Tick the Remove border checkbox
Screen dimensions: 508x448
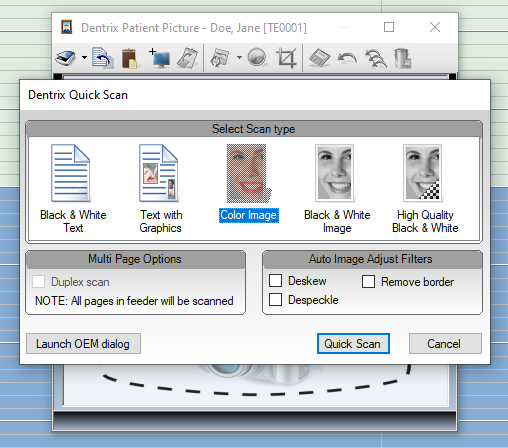[x=368, y=281]
